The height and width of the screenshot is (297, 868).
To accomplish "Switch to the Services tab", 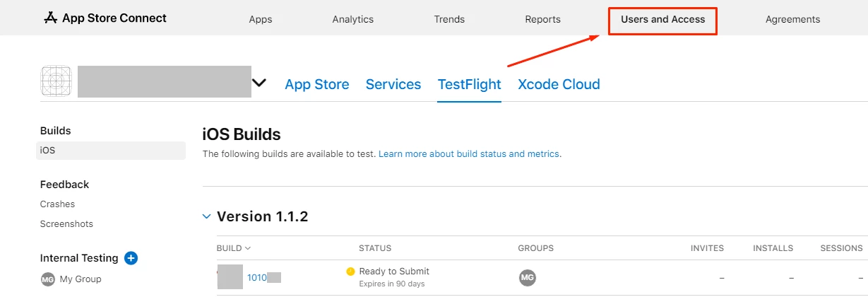I will coord(393,84).
